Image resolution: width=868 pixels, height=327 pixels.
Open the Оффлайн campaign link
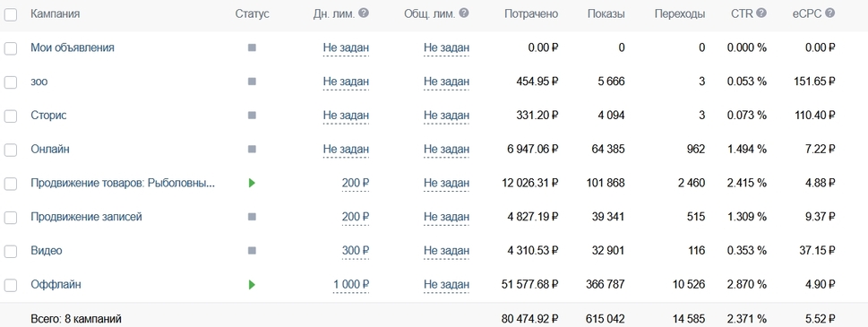[x=56, y=284]
